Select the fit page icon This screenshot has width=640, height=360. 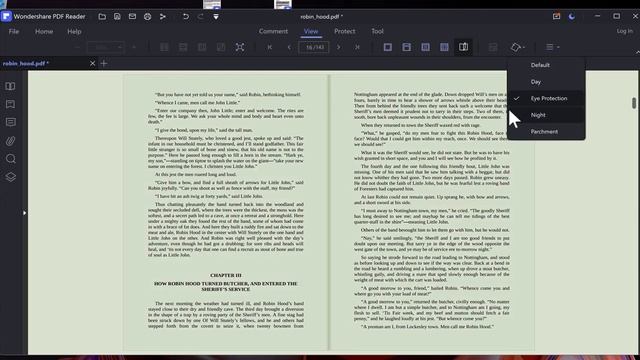pos(221,47)
